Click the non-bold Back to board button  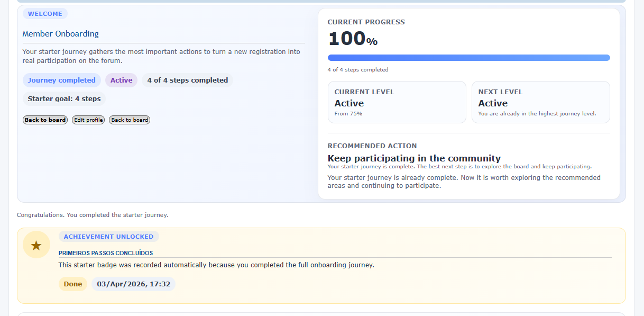130,120
